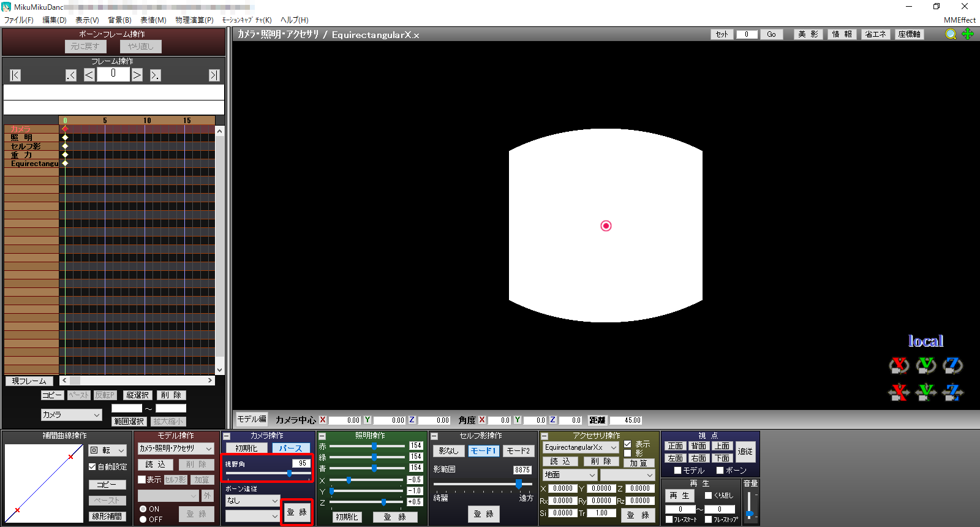Image resolution: width=980 pixels, height=527 pixels.
Task: Jump to last frame arrow button
Action: click(214, 75)
